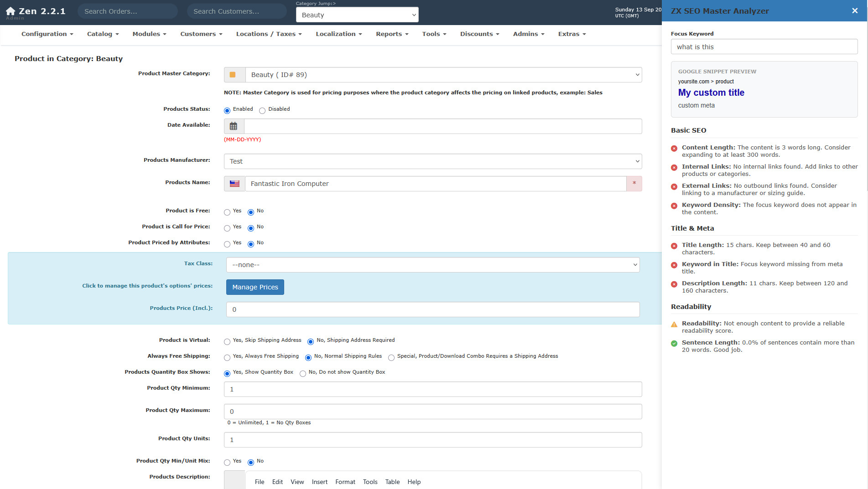The width and height of the screenshot is (868, 489).
Task: Expand the Configuration menu
Action: [x=47, y=34]
